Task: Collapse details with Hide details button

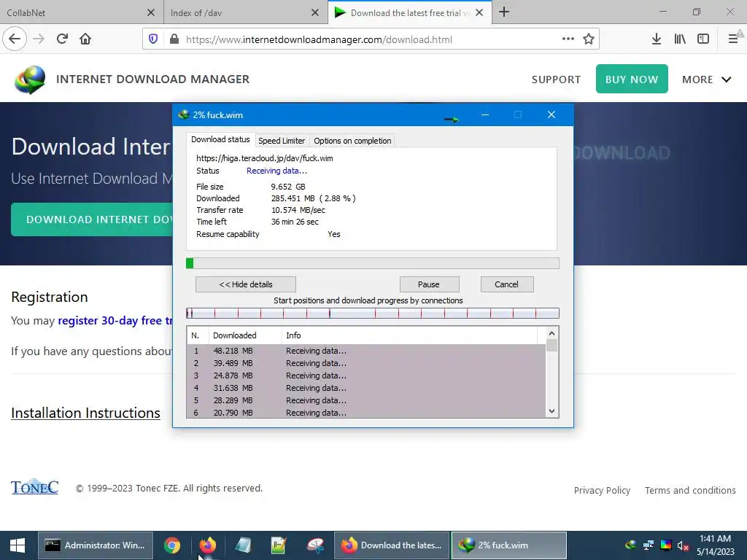Action: [x=246, y=284]
